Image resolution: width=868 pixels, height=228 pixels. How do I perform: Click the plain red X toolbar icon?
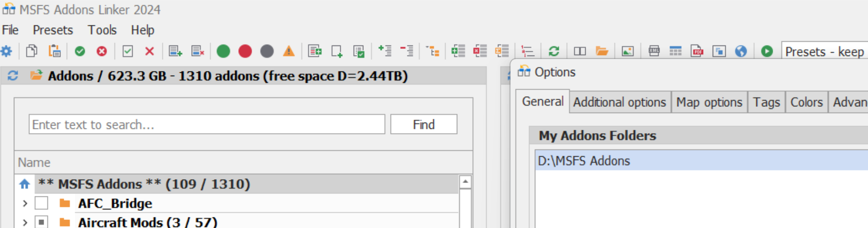click(150, 51)
